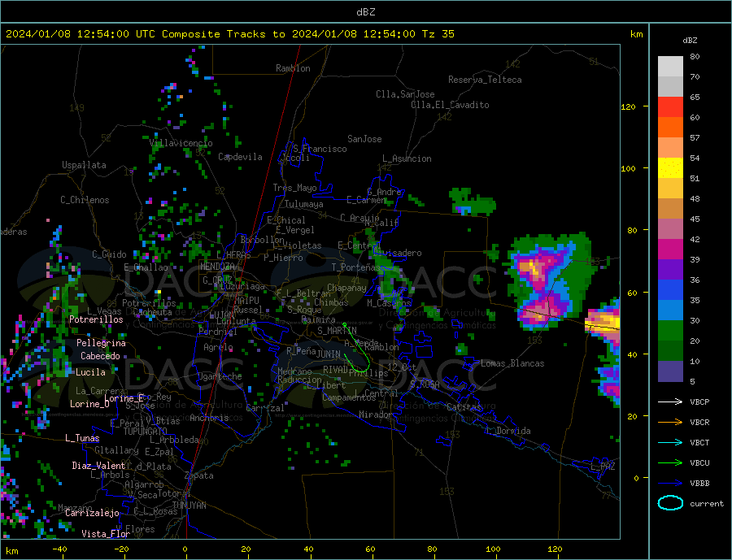Click the Zapata label on map

199,475
